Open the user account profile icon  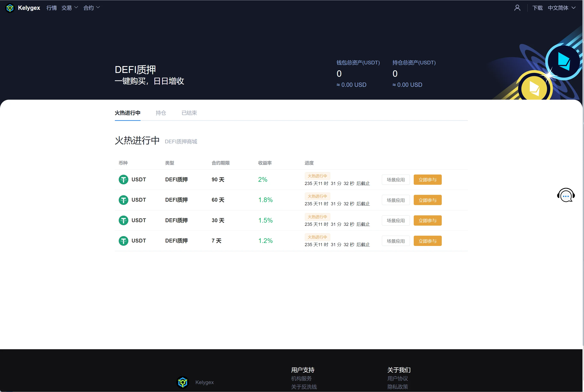click(x=517, y=8)
